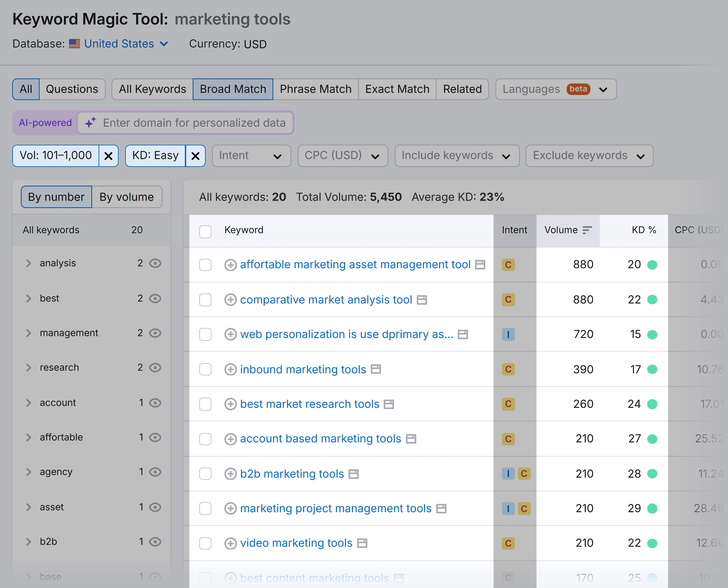Image resolution: width=728 pixels, height=588 pixels.
Task: Check the checkbox for comparative market analysis tool
Action: click(205, 300)
